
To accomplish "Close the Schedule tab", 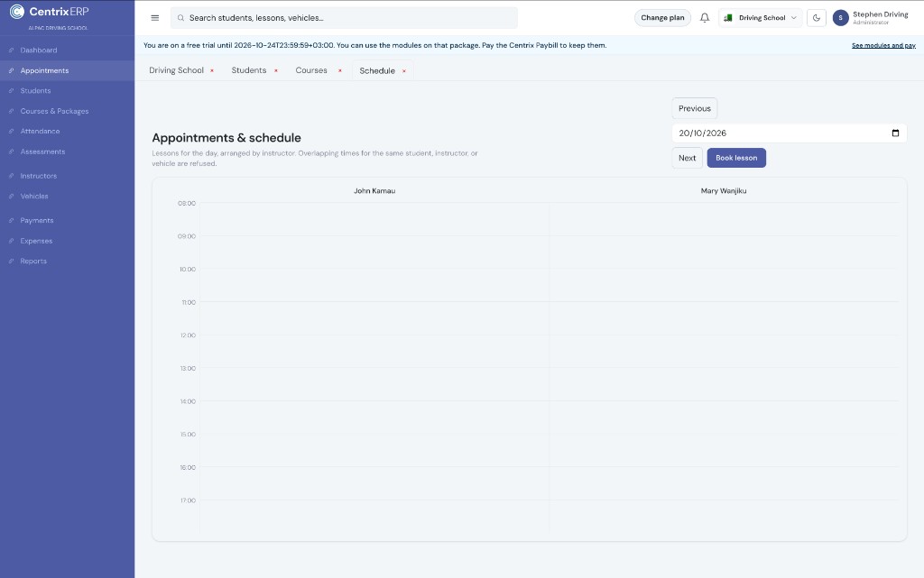I will click(x=404, y=71).
